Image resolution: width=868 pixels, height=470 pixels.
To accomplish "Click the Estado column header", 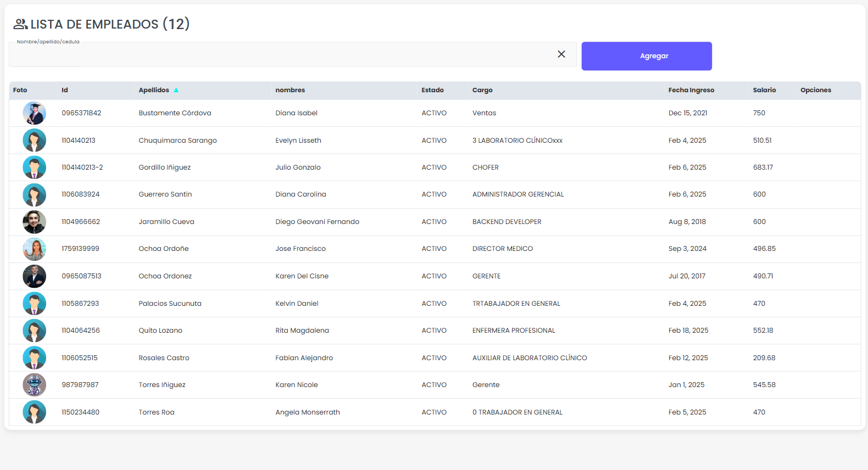I will tap(432, 90).
